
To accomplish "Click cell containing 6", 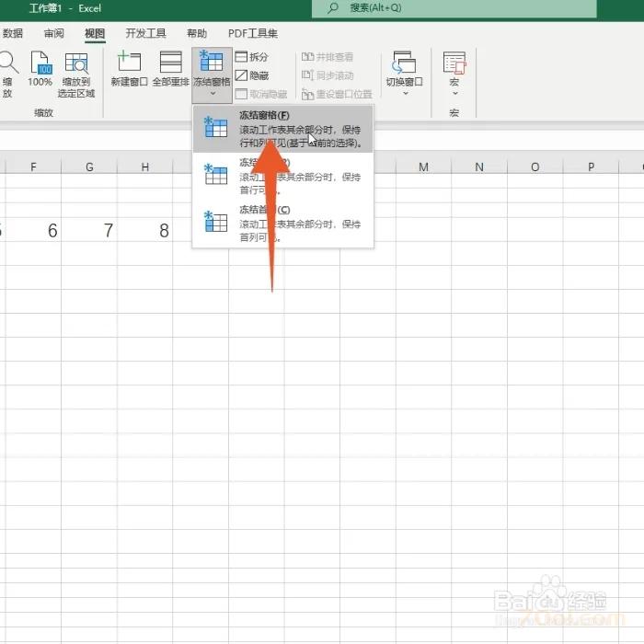I will tap(33, 230).
